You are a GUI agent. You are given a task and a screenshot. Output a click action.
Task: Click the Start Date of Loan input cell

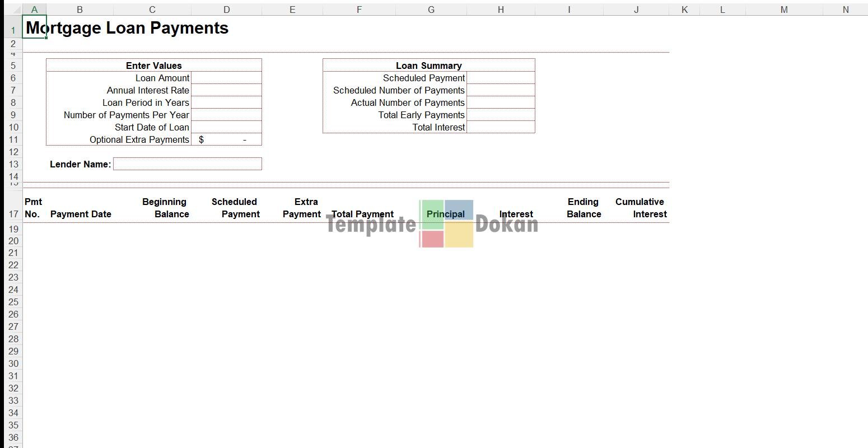(226, 127)
